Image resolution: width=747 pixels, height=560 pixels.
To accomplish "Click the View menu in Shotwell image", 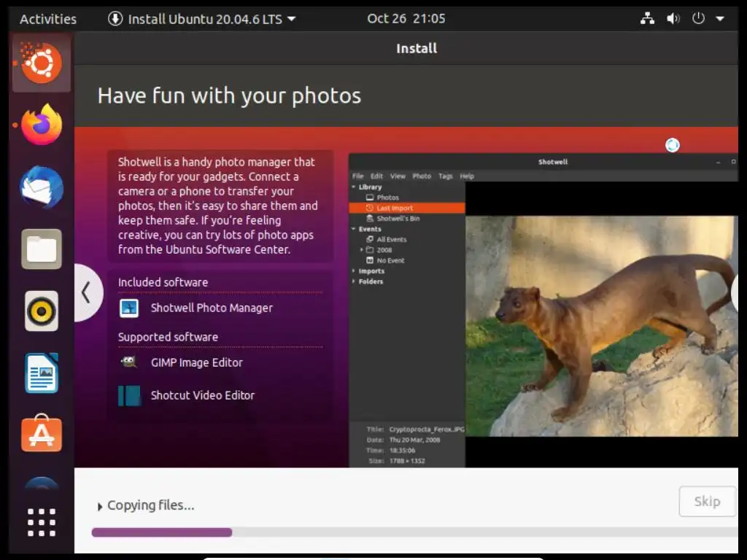I will (x=398, y=176).
